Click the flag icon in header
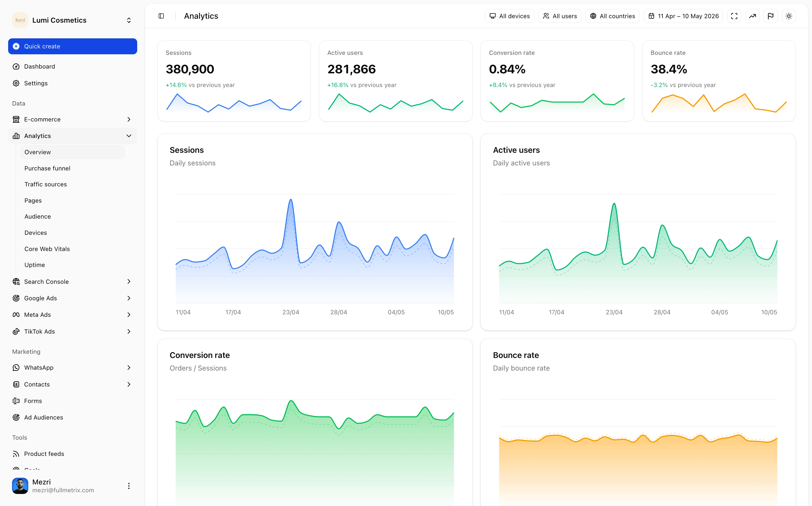 (771, 16)
